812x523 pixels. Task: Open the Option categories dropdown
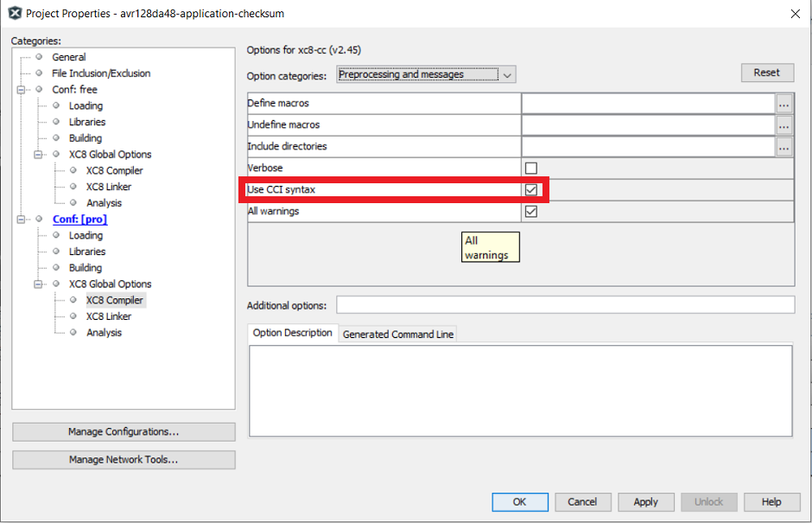coord(426,74)
